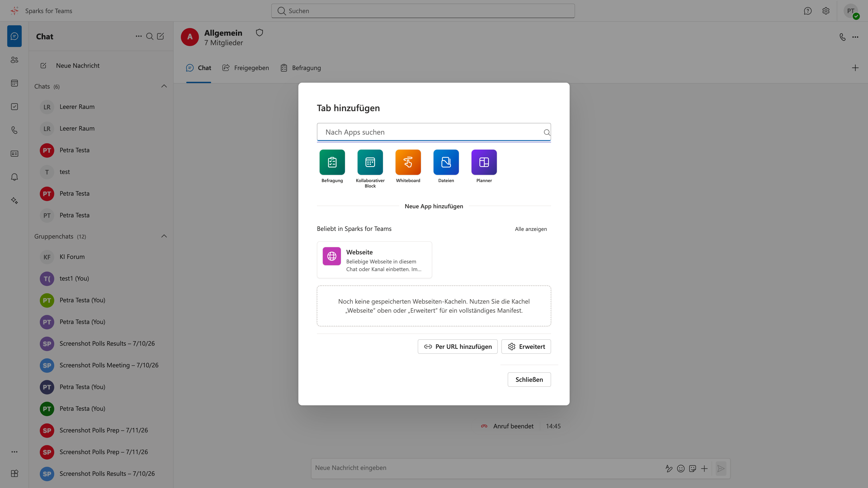Image resolution: width=868 pixels, height=488 pixels.
Task: Open Erweitert advanced options
Action: (526, 347)
